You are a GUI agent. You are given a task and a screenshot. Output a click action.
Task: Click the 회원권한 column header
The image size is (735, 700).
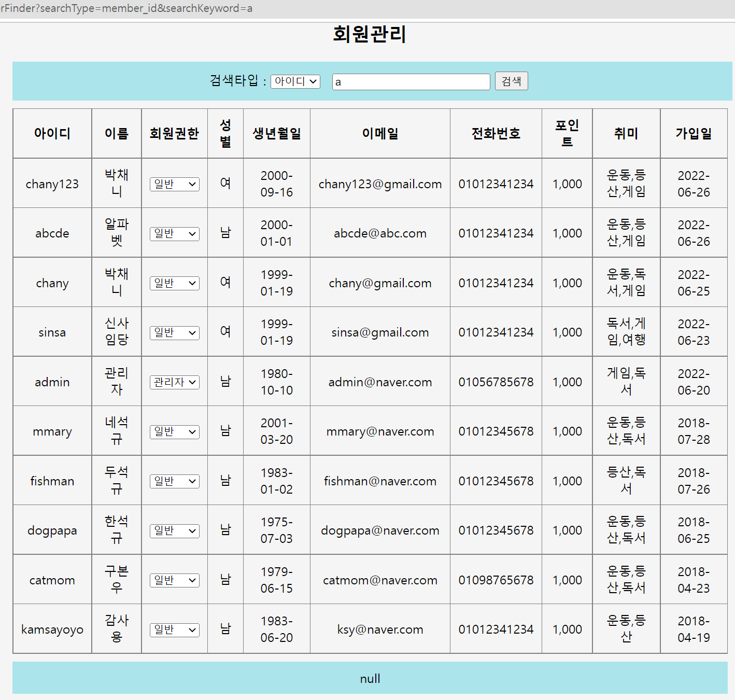coord(175,133)
